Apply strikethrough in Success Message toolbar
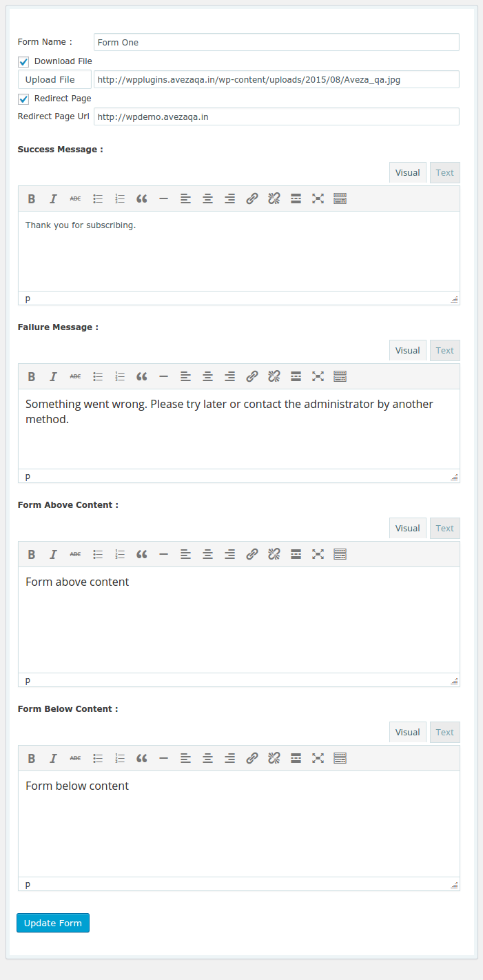Image resolution: width=483 pixels, height=980 pixels. pos(76,198)
